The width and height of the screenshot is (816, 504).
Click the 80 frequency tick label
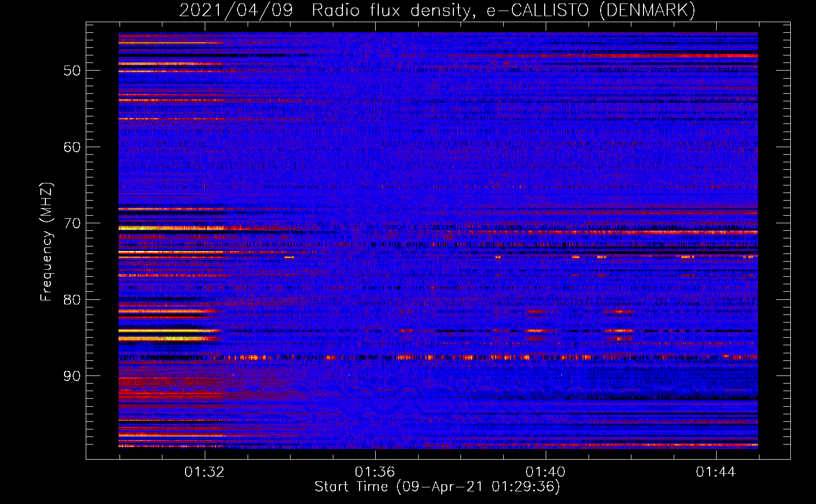pyautogui.click(x=72, y=300)
